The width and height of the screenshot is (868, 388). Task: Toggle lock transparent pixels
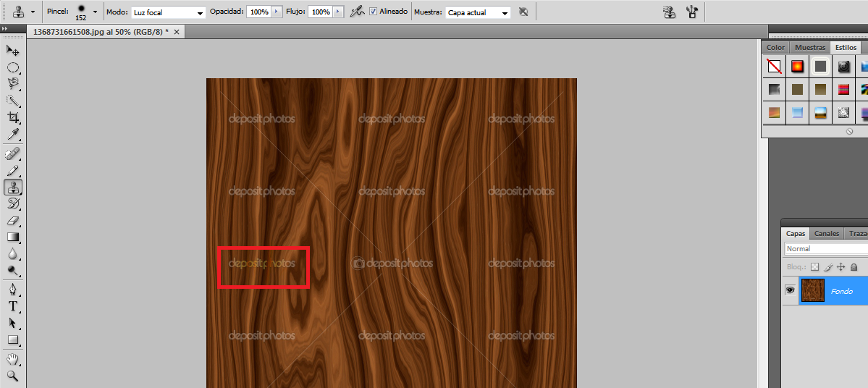click(x=815, y=267)
